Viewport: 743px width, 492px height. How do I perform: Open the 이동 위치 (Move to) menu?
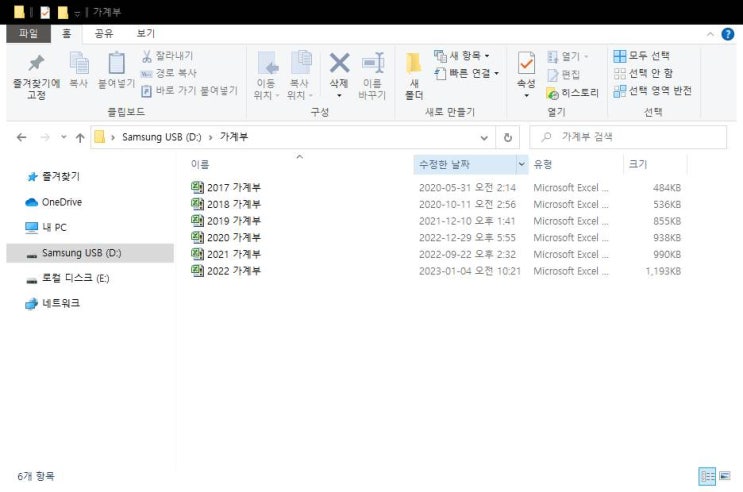(x=266, y=75)
